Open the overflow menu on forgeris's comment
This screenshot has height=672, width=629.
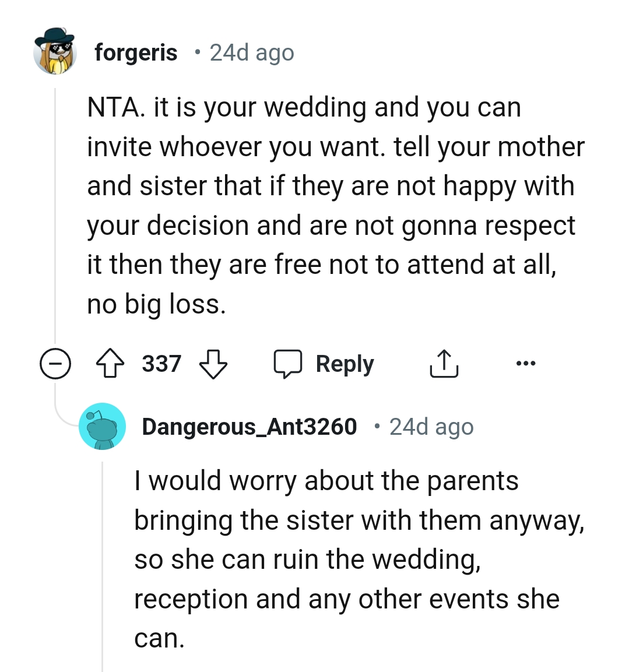(526, 363)
